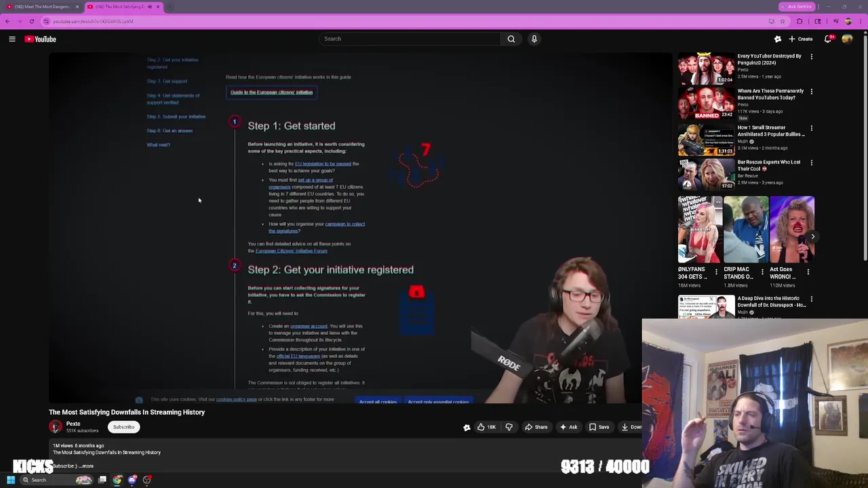Open options for 'CRIP MAC STANDS' short

tap(762, 272)
